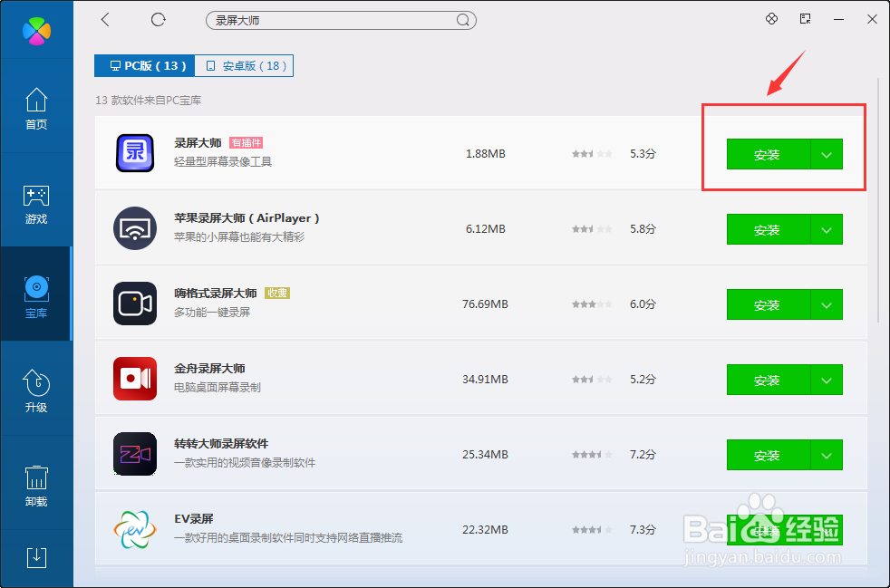The image size is (890, 588).
Task: Click the colorful app logo in sidebar
Action: [x=36, y=29]
